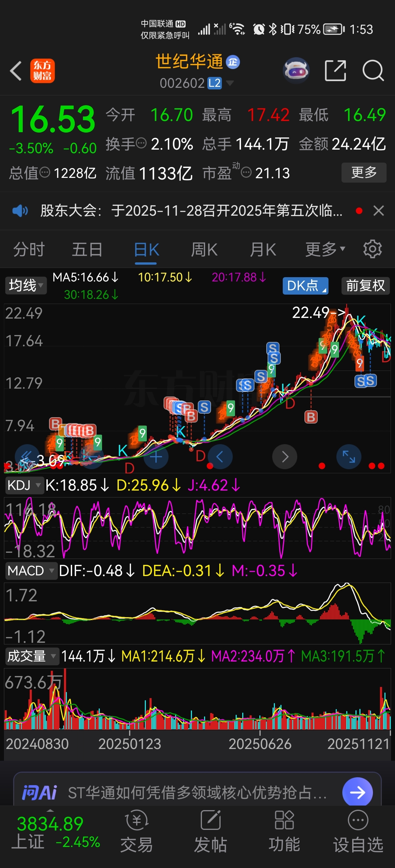Expand the 更多 chart period dropdown

(x=325, y=250)
